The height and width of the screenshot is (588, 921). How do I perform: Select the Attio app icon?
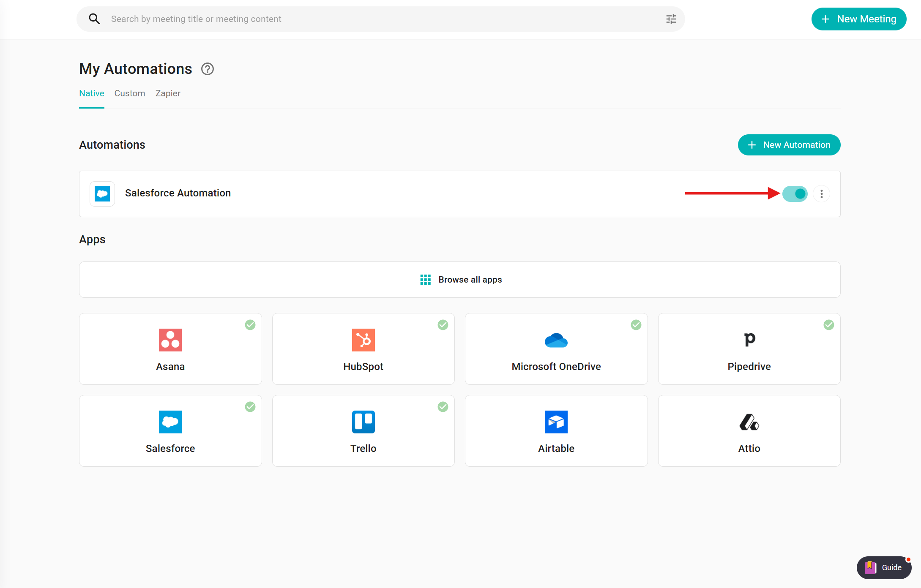(749, 422)
